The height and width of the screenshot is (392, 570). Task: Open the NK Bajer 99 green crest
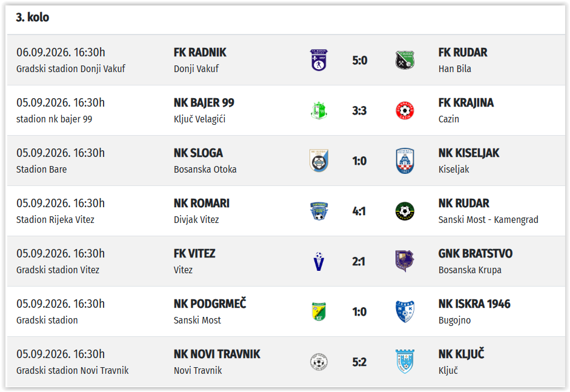(x=319, y=110)
